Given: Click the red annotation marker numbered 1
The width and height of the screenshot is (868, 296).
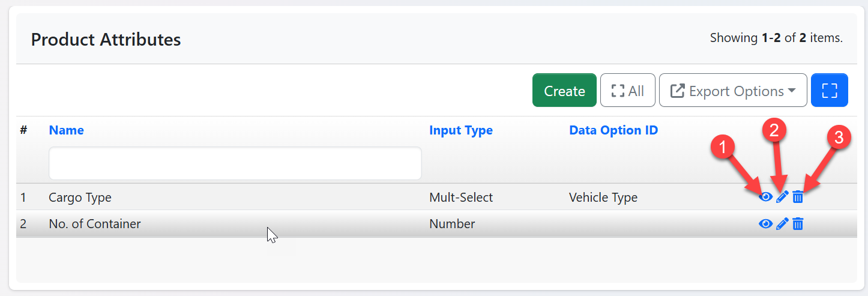Looking at the screenshot, I should [x=724, y=147].
